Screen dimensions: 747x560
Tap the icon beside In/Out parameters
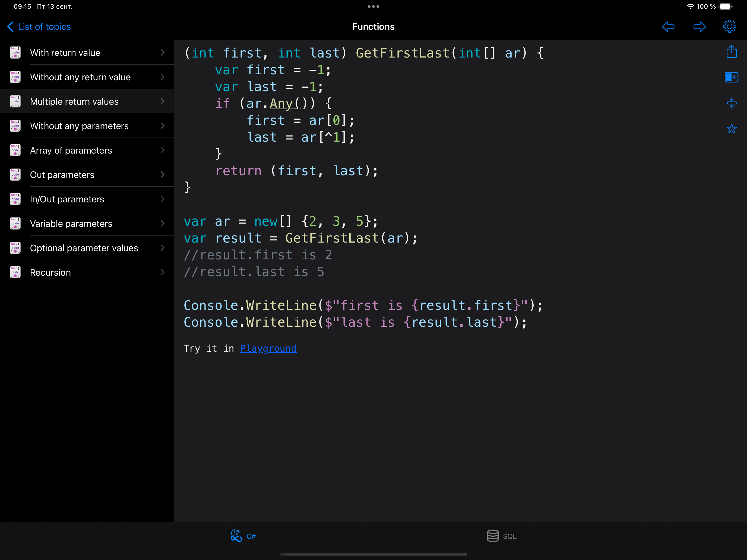pos(15,199)
